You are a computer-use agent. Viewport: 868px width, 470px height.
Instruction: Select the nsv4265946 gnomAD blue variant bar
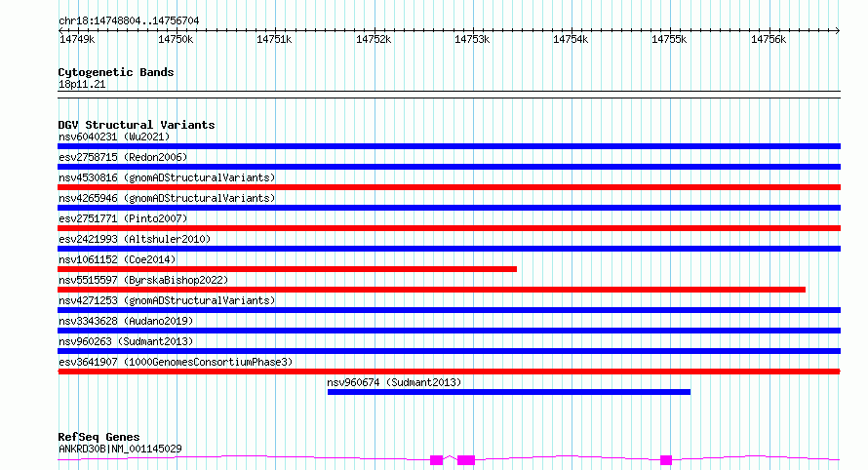point(449,208)
